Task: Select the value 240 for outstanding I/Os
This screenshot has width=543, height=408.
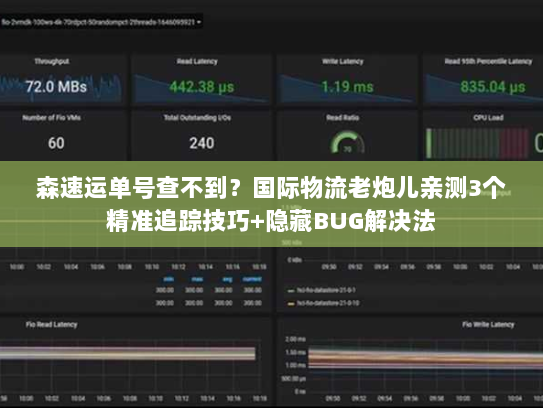Action: coord(202,143)
